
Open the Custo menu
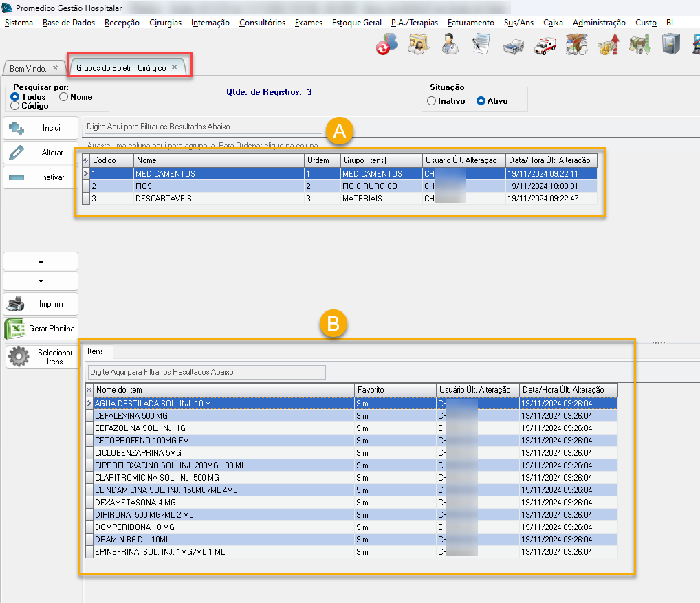coord(646,23)
